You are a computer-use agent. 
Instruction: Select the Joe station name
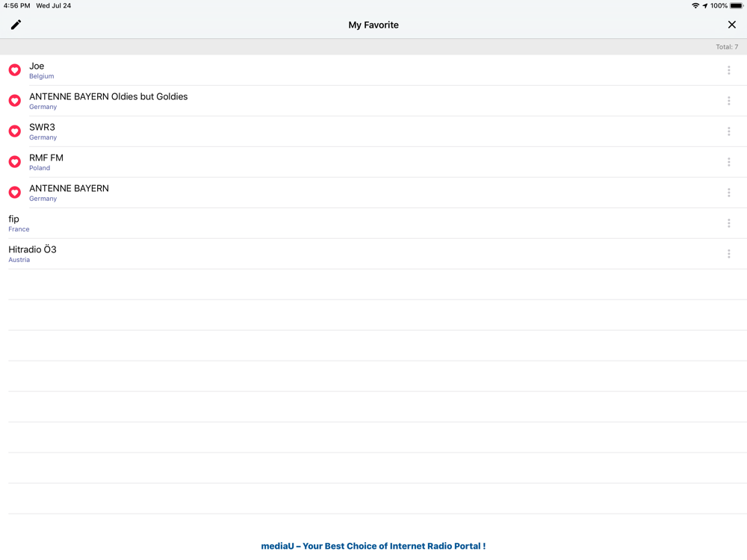click(37, 66)
